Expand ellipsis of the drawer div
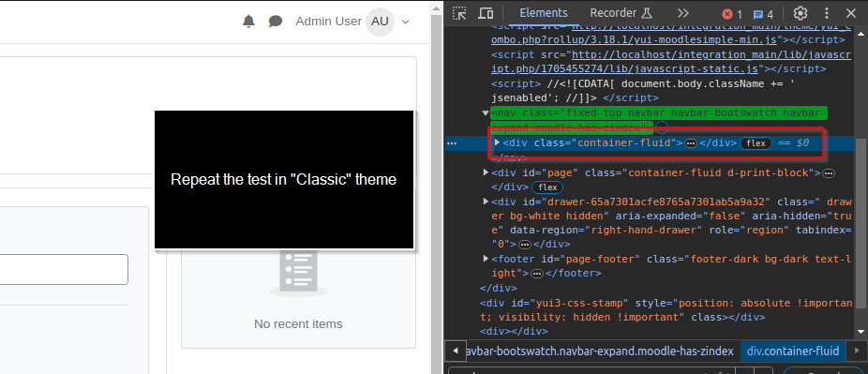Viewport: 868px width, 374px height. pyautogui.click(x=525, y=245)
